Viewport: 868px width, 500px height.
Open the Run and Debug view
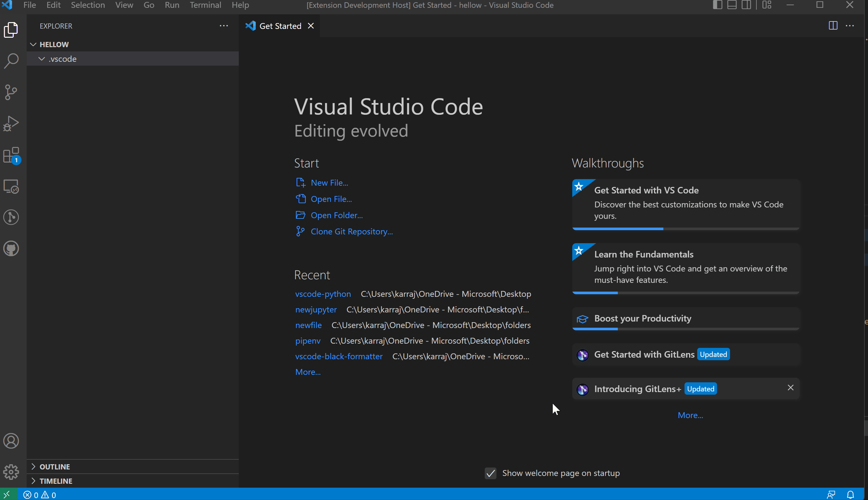[x=11, y=124]
